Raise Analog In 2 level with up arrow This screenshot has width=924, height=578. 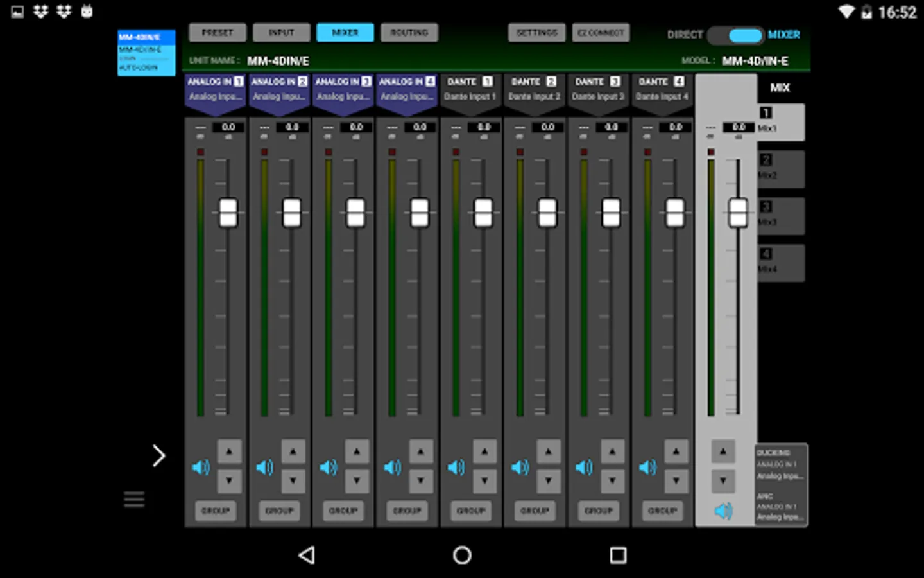[293, 451]
